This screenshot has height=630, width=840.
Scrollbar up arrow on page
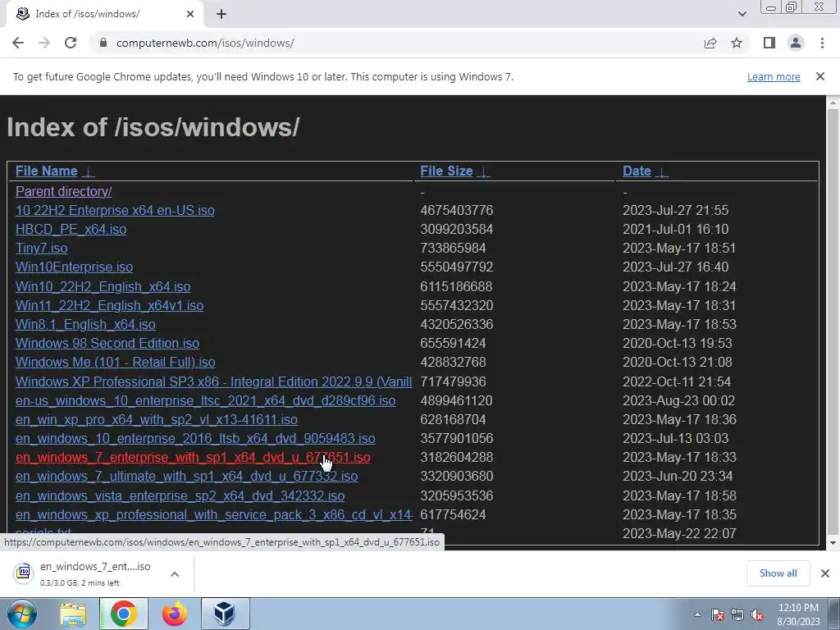click(833, 103)
